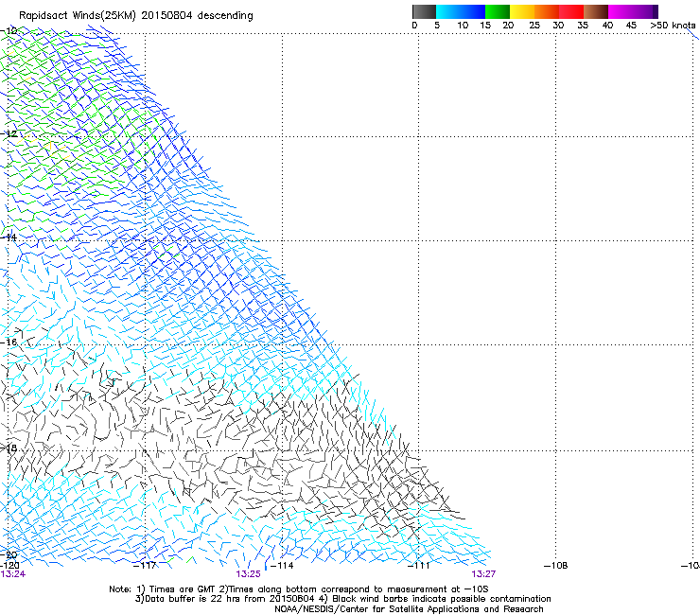Select the orange 25–30 knots legend swatch
Viewport: 700px width, 615px height.
(547, 11)
